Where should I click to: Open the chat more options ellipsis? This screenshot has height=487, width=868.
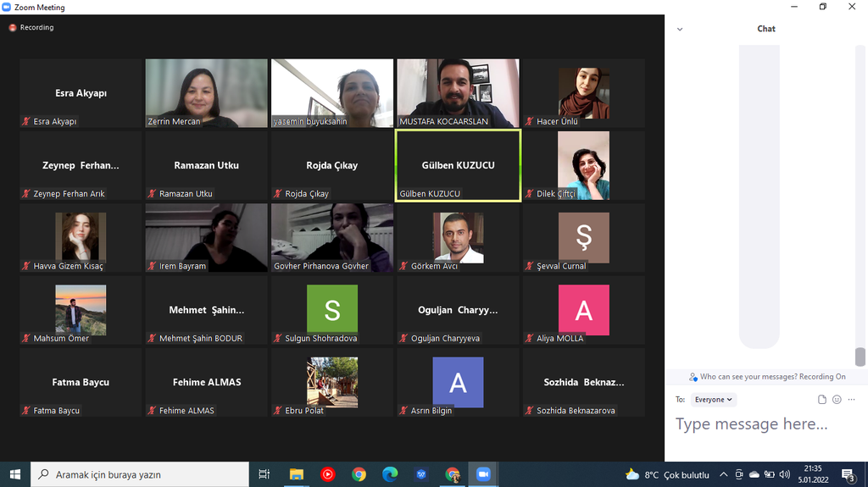[852, 400]
